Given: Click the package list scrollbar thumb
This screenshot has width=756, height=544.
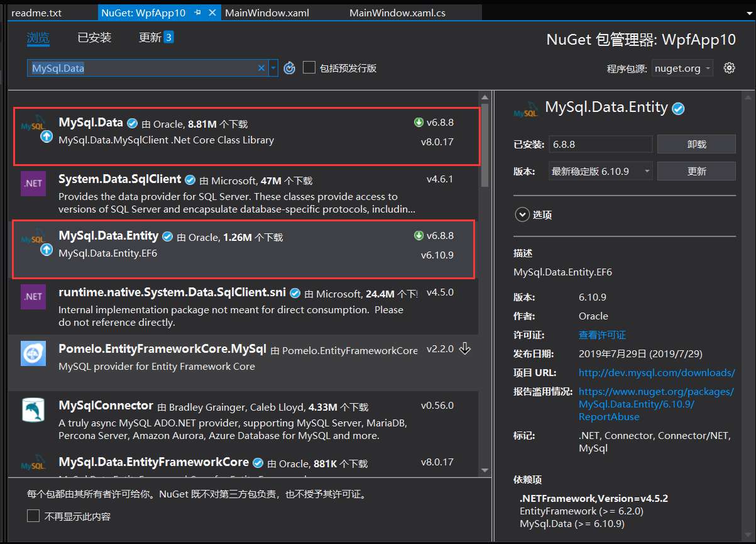Looking at the screenshot, I should [x=485, y=146].
